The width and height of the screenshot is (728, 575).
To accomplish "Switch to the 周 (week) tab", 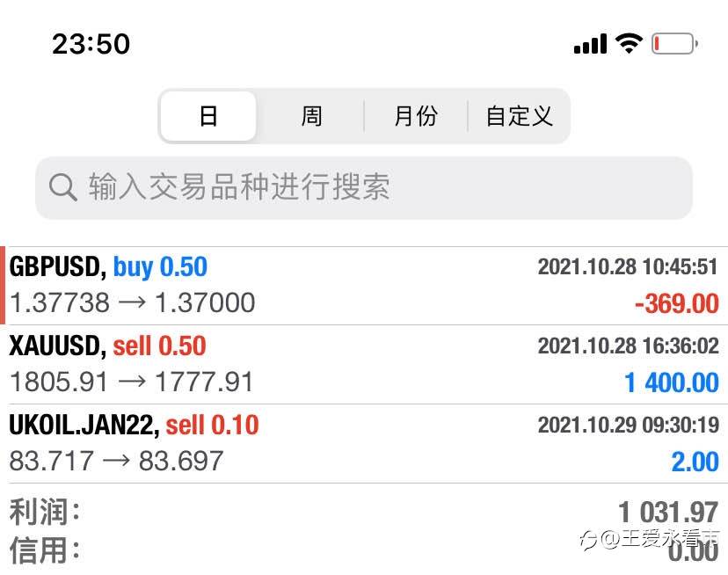I will 311,116.
